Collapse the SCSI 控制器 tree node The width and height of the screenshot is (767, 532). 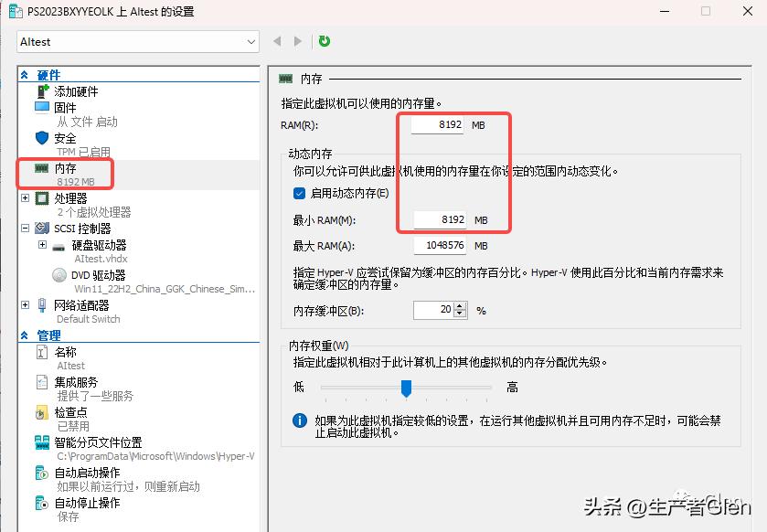tap(23, 226)
